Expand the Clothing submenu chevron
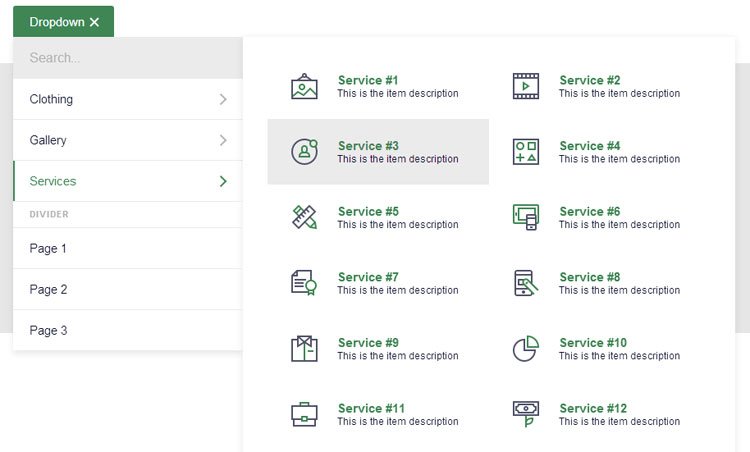Viewport: 750px width, 452px height. tap(223, 99)
